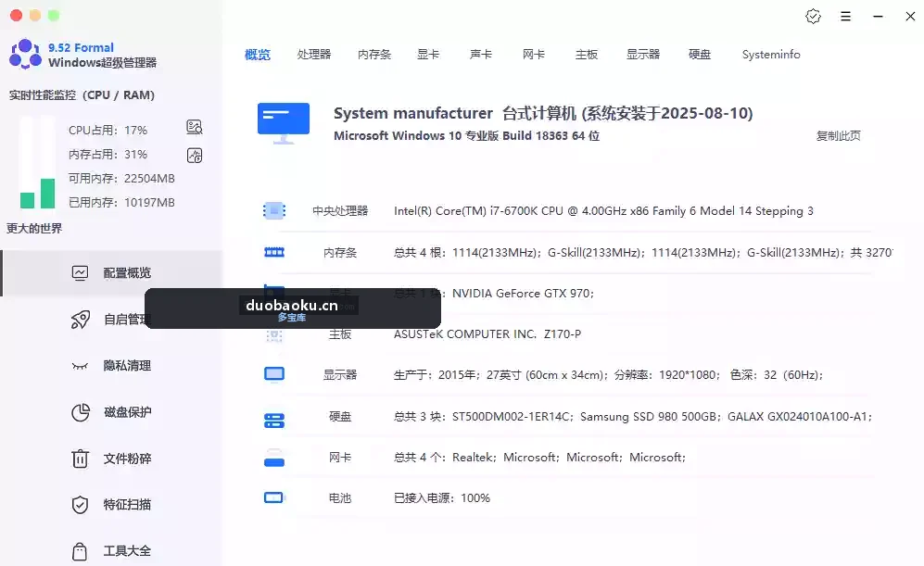Click the icon beside CPU占用 reading

click(x=195, y=127)
